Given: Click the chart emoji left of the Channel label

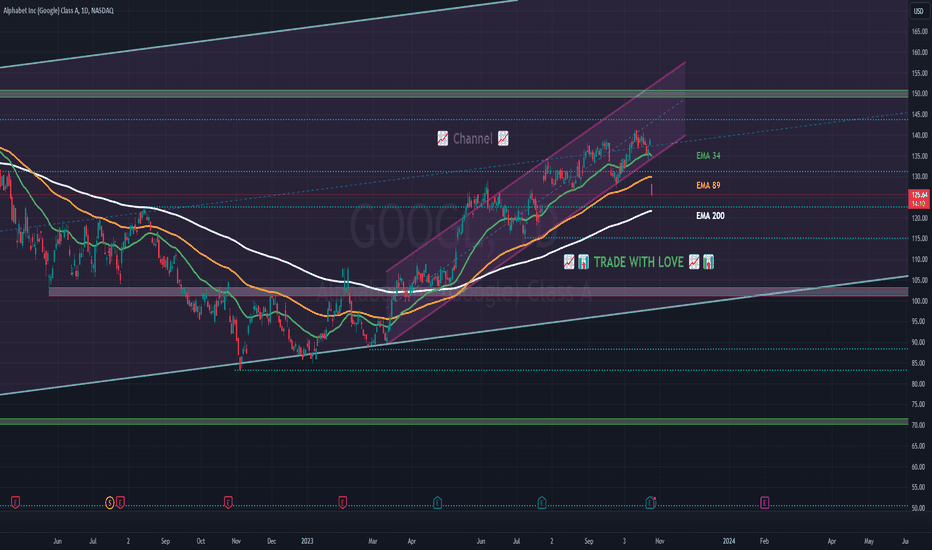Looking at the screenshot, I should (x=443, y=139).
